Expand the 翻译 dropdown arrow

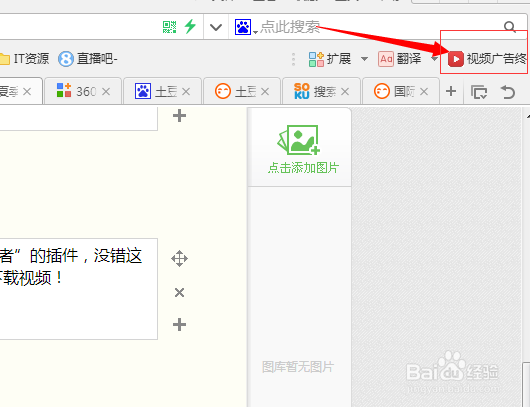coord(434,59)
